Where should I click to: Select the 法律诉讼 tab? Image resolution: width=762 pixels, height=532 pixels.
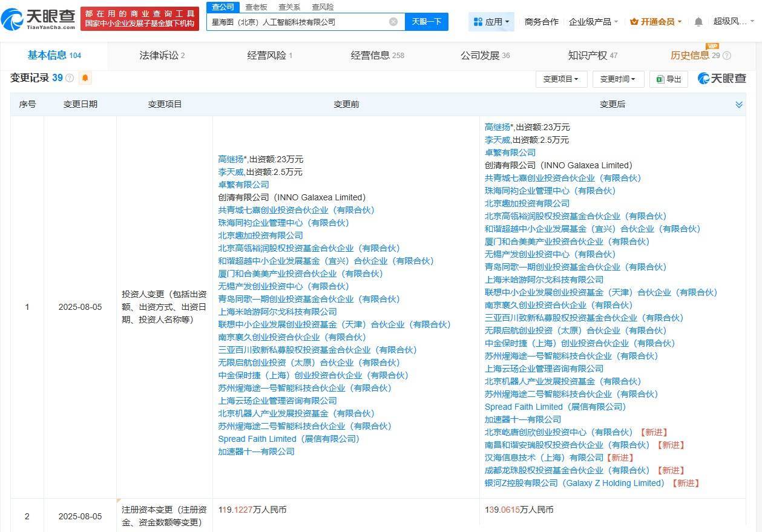tap(162, 56)
